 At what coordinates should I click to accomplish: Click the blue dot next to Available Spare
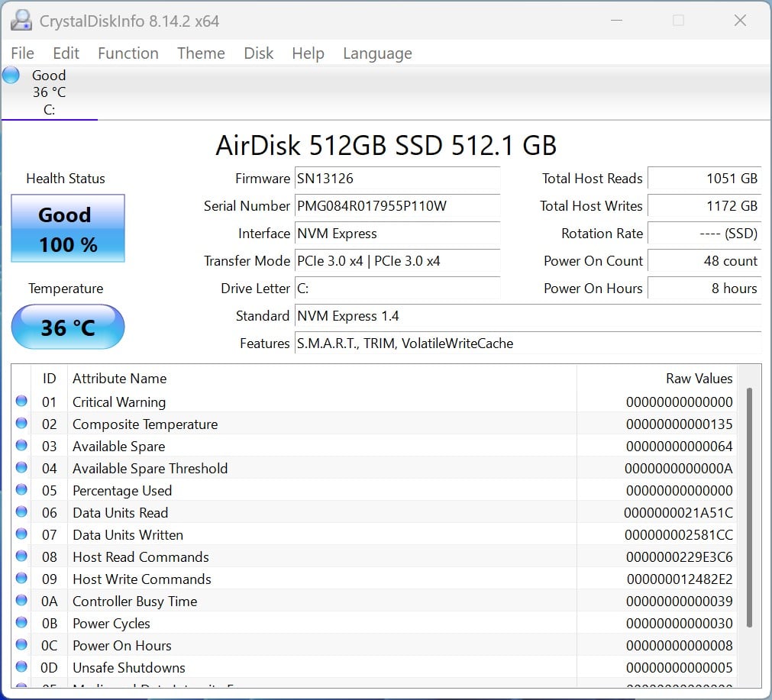point(21,445)
